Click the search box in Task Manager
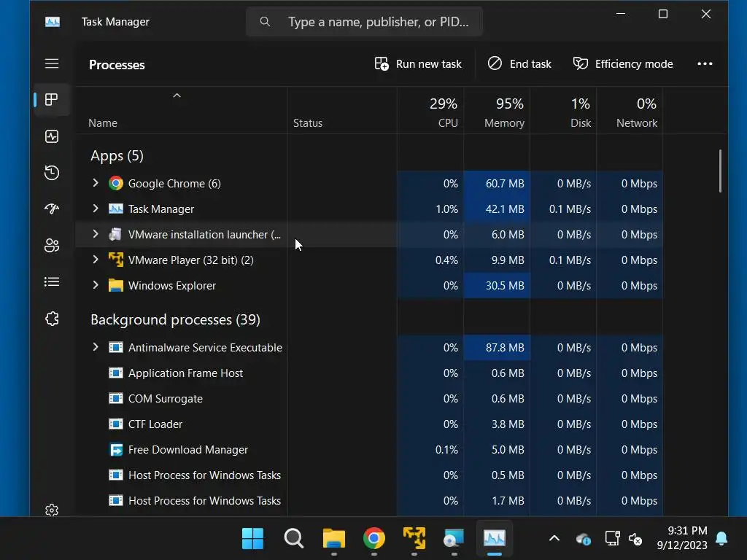The height and width of the screenshot is (560, 747). (x=365, y=22)
